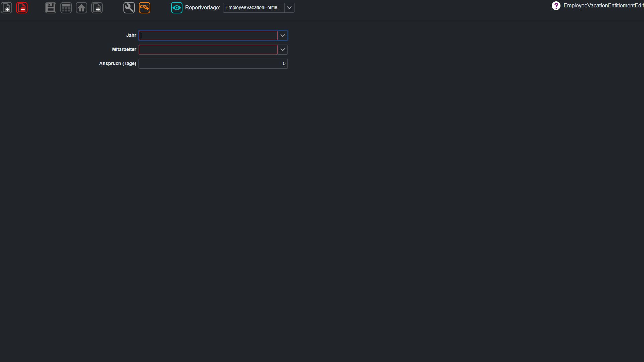The image size is (644, 362).
Task: Preview report with the eye icon
Action: coord(177,8)
